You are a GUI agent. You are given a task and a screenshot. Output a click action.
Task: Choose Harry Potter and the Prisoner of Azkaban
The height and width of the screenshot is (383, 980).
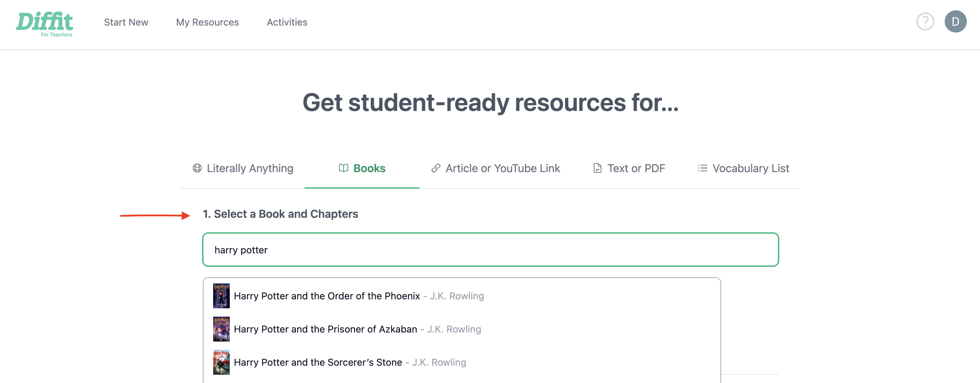[462, 329]
